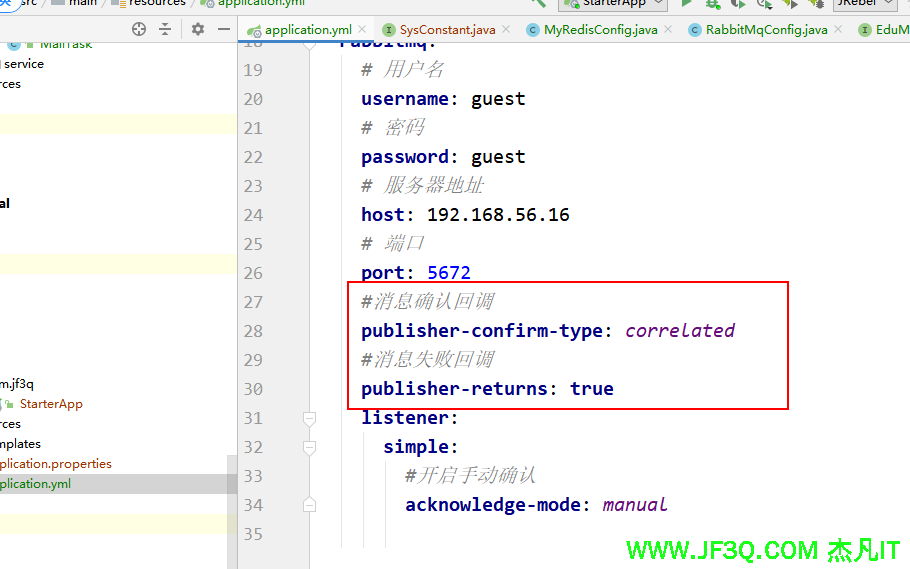Switch to the RabbitMqConfig.java tab
This screenshot has width=910, height=569.
tap(766, 29)
